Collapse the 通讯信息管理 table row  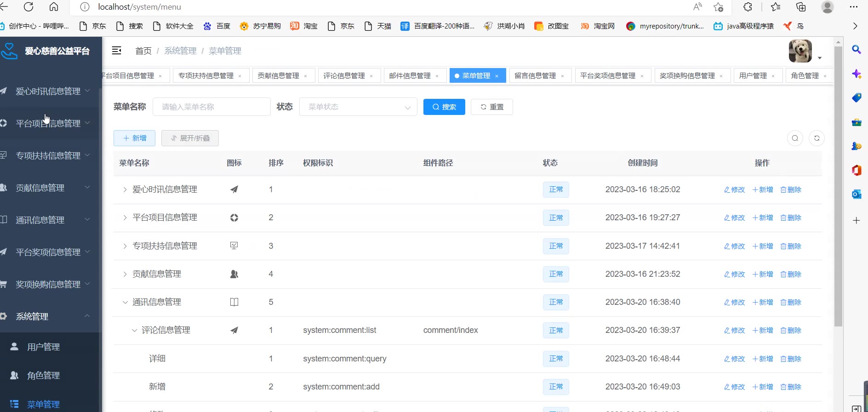click(x=125, y=302)
